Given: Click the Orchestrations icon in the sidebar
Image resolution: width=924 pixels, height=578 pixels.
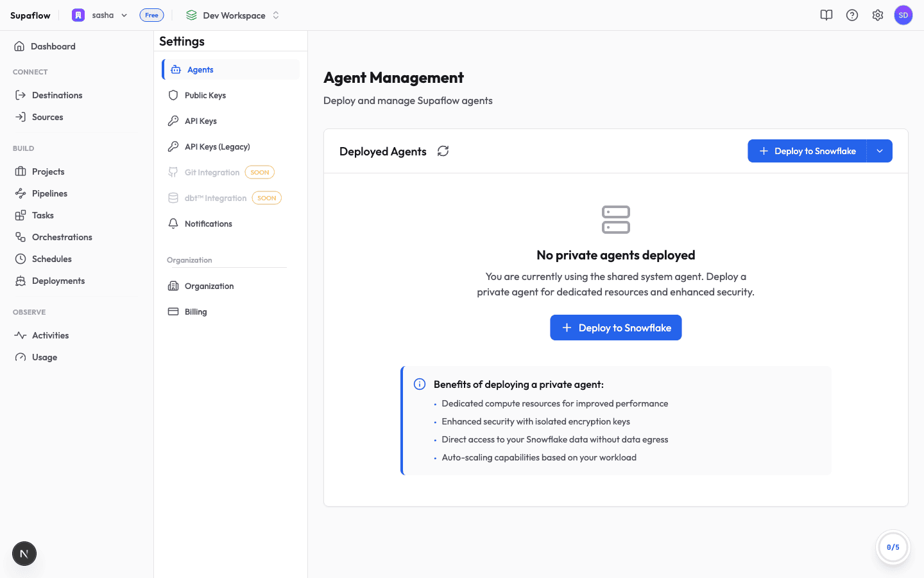Looking at the screenshot, I should point(21,237).
